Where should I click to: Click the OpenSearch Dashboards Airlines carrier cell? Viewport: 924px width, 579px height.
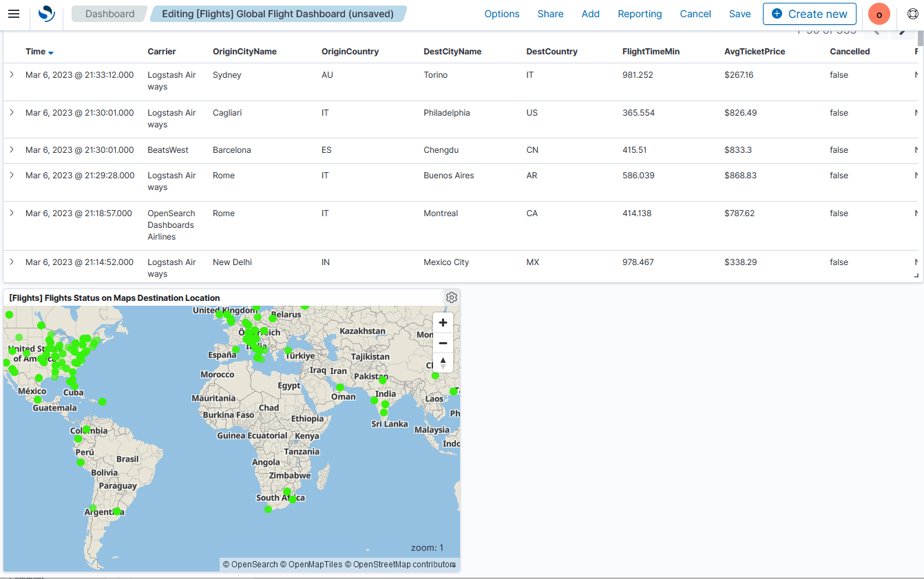171,225
